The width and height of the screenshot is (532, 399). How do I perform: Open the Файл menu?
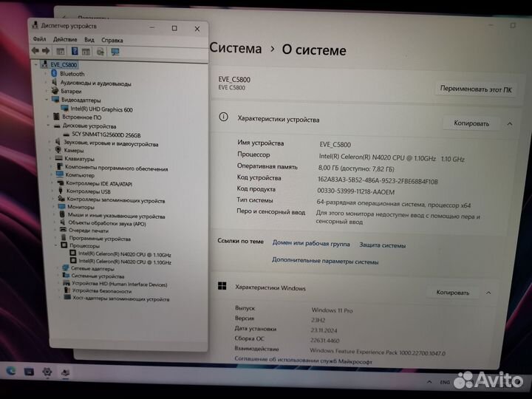(x=39, y=39)
